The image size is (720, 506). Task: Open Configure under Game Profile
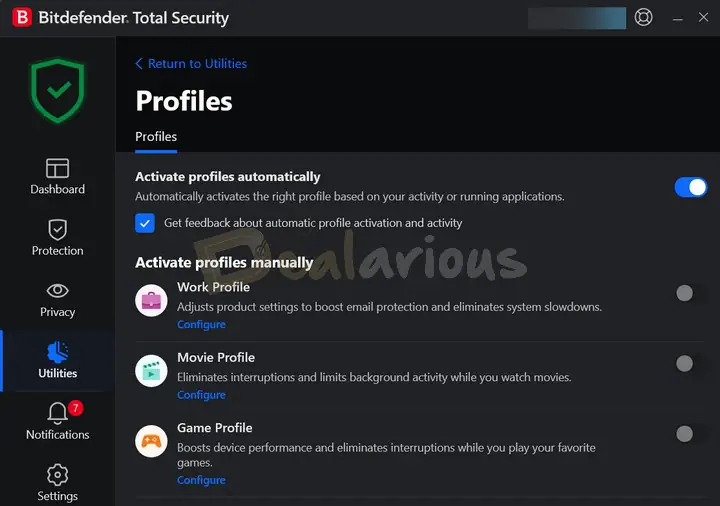(x=201, y=480)
